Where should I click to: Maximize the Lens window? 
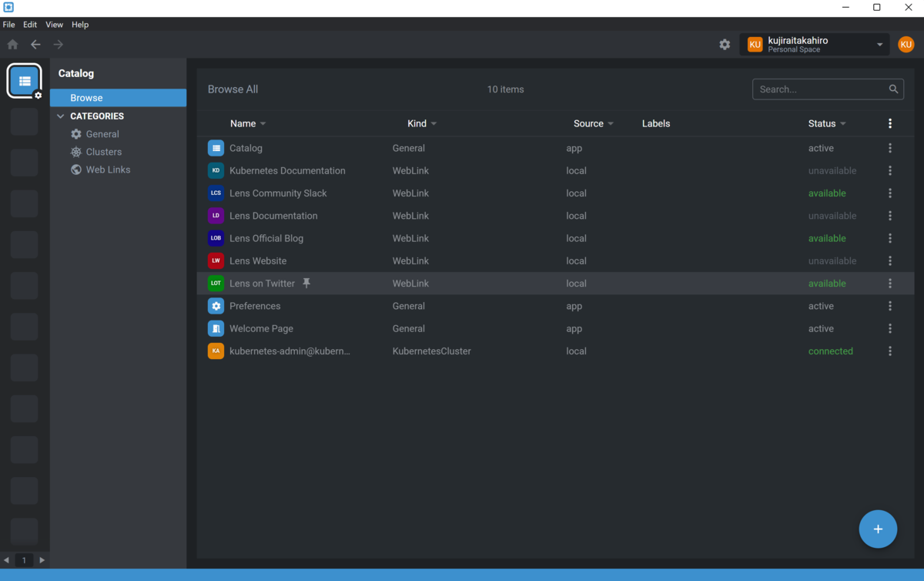click(877, 8)
